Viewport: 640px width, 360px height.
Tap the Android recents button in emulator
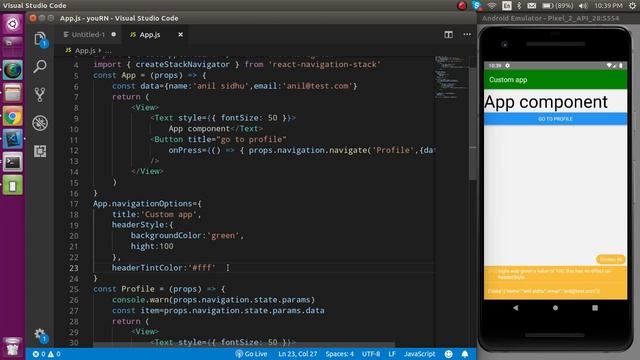pyautogui.click(x=595, y=308)
